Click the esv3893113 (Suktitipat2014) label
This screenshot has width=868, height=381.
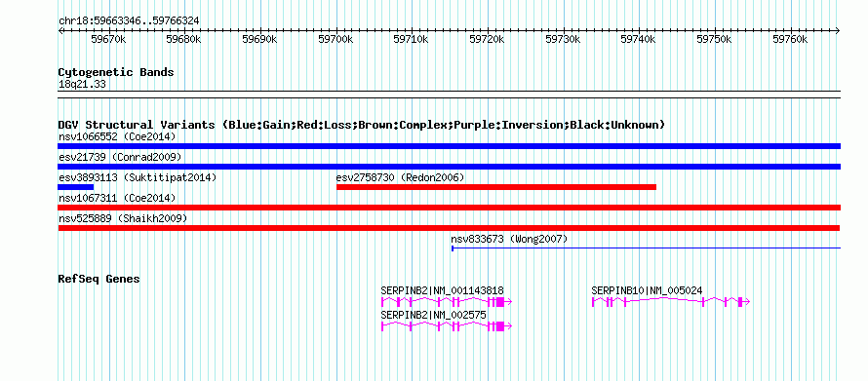coord(138,177)
